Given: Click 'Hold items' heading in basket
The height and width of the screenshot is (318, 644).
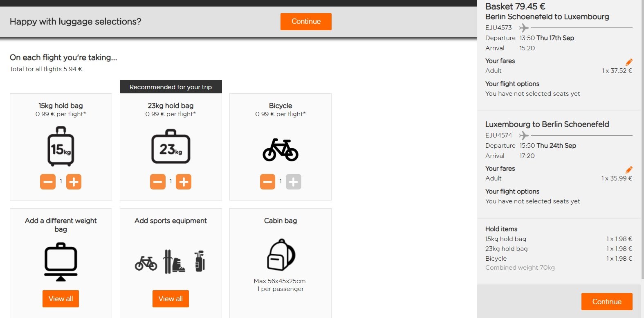Looking at the screenshot, I should point(501,229).
